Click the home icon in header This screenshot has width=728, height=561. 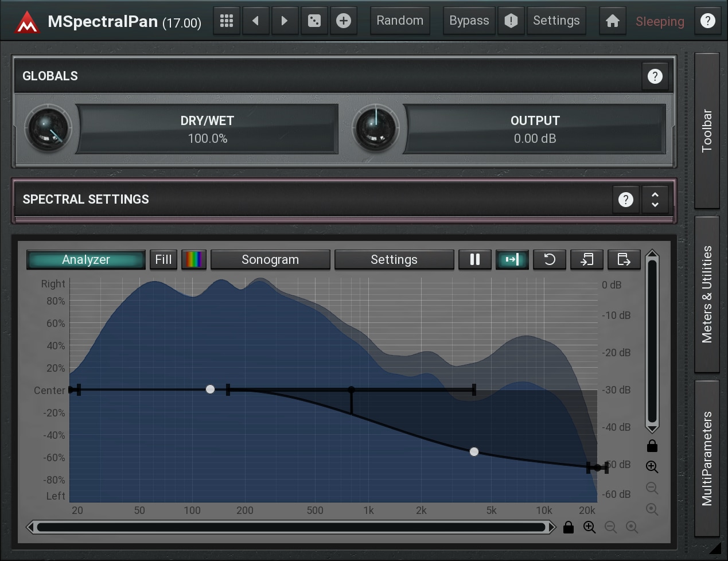(x=612, y=21)
